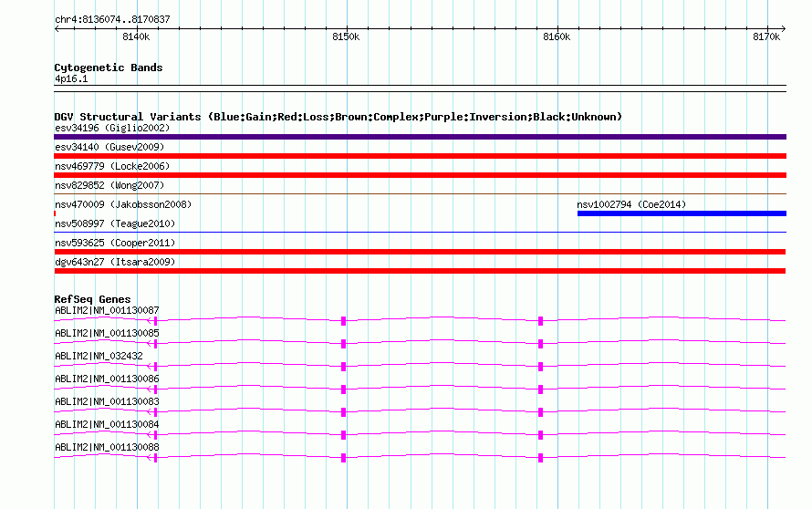Image resolution: width=812 pixels, height=509 pixels.
Task: Click the ABLIM2|NM_001130086 transcript label
Action: [x=107, y=379]
